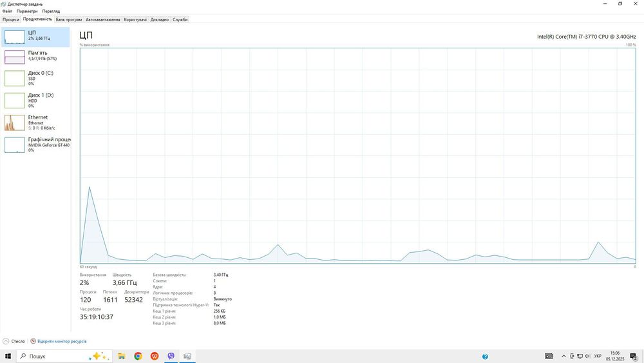644x363 pixels.
Task: Switch to the Банк програм tab
Action: pyautogui.click(x=69, y=19)
